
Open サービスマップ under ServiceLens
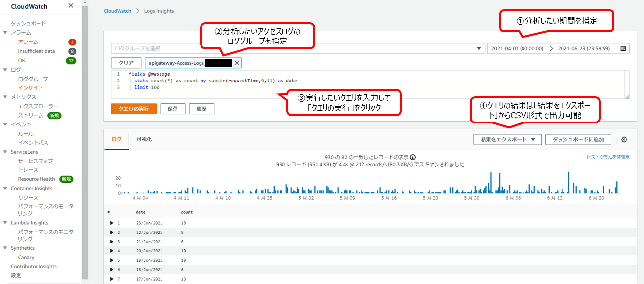point(36,161)
